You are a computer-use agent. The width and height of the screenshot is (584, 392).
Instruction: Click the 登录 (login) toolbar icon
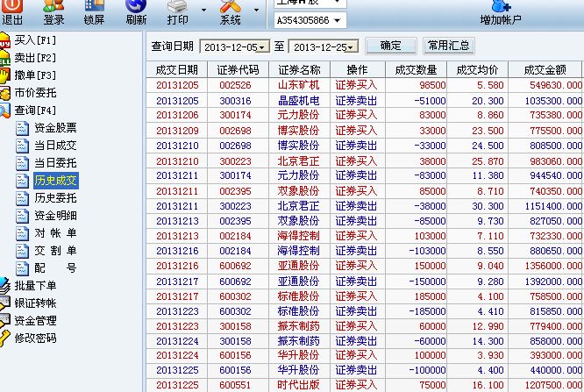click(x=53, y=12)
